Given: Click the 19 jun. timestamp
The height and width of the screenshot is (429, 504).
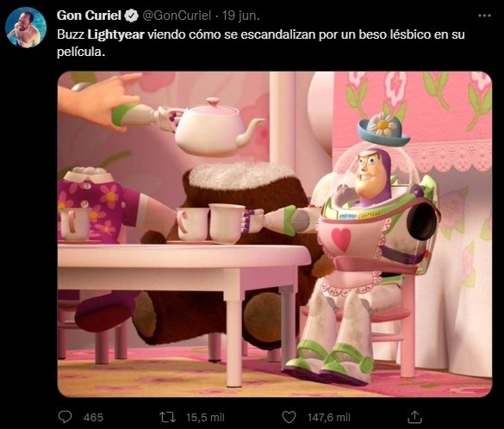Looking at the screenshot, I should coord(240,16).
